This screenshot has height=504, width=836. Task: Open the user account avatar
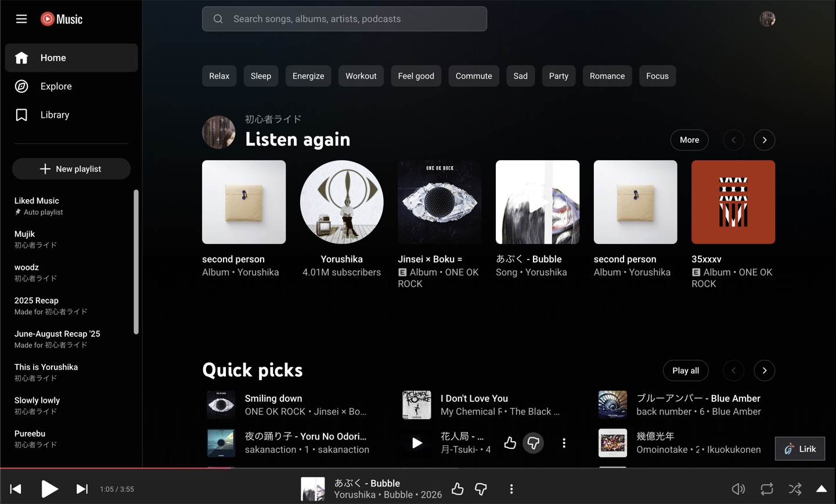[x=767, y=19]
